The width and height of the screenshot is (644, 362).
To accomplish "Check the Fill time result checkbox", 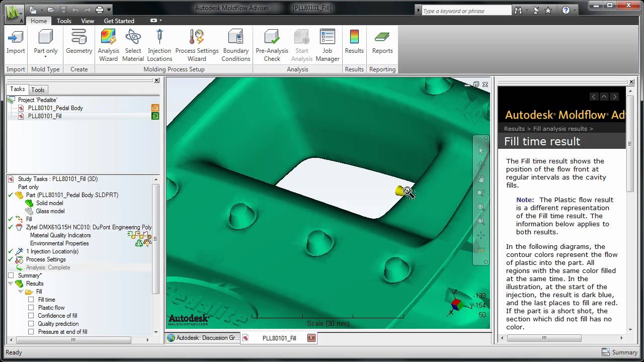I will pyautogui.click(x=31, y=300).
